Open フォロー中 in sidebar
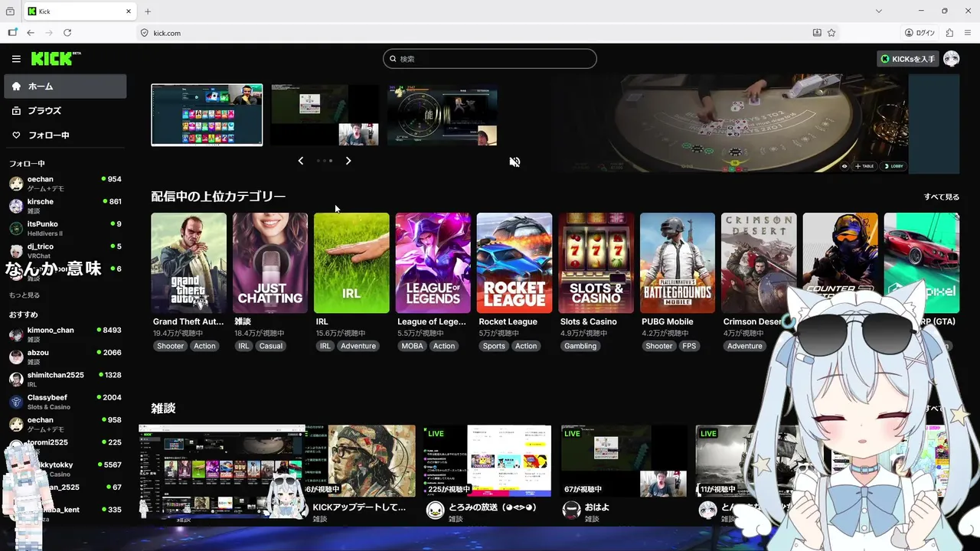 65,135
